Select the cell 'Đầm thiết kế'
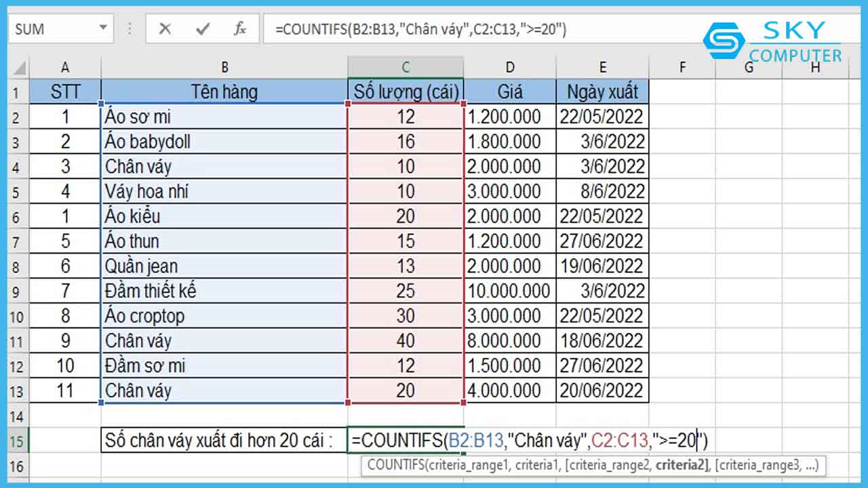This screenshot has width=868, height=488. coord(224,291)
